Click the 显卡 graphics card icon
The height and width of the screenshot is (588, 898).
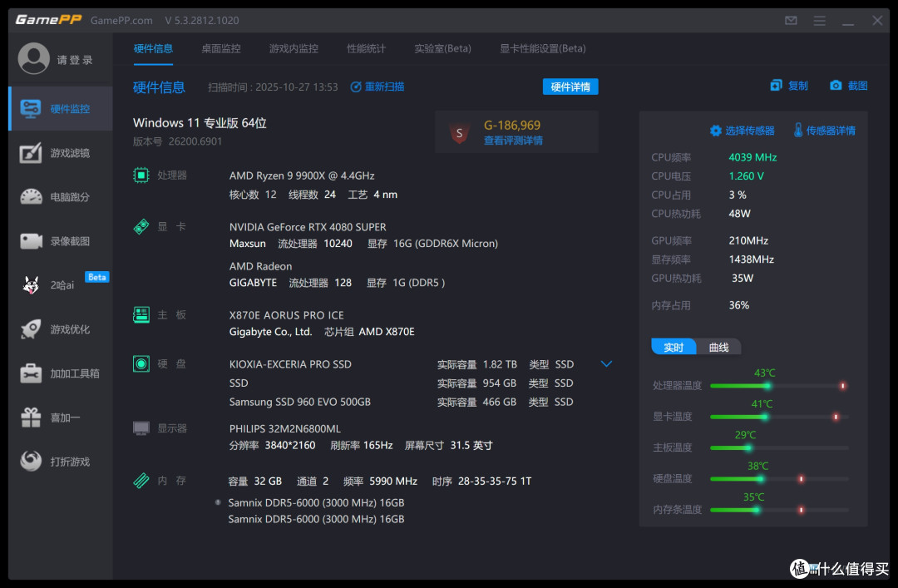coord(141,226)
